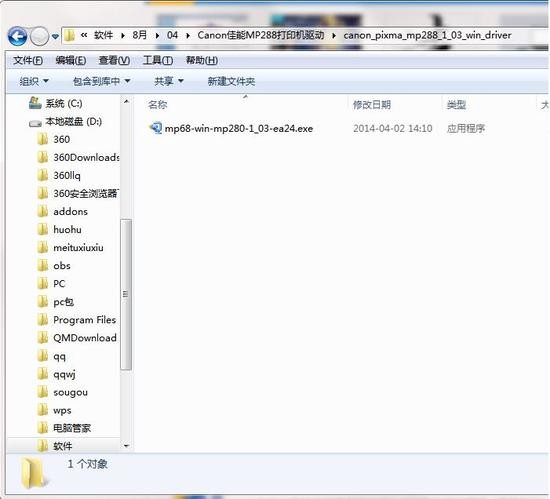The image size is (550, 499).
Task: Click the 电脑管家 folder icon
Action: (x=43, y=428)
